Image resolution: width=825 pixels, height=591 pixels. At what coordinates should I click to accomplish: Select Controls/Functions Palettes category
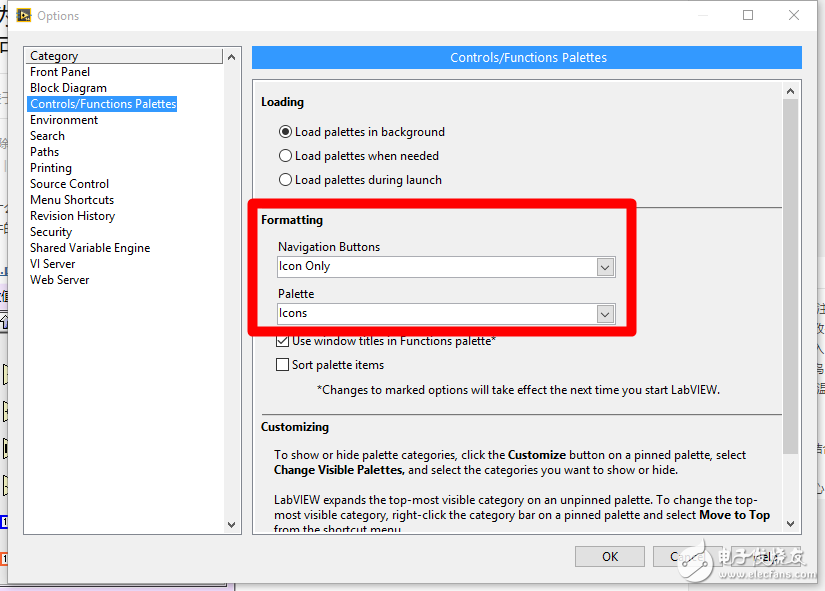tap(103, 104)
